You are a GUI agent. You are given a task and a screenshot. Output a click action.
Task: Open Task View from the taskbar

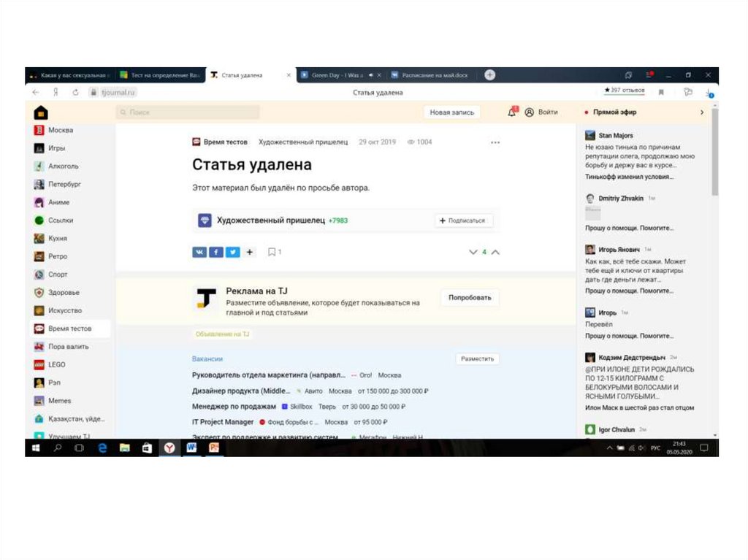(x=80, y=448)
